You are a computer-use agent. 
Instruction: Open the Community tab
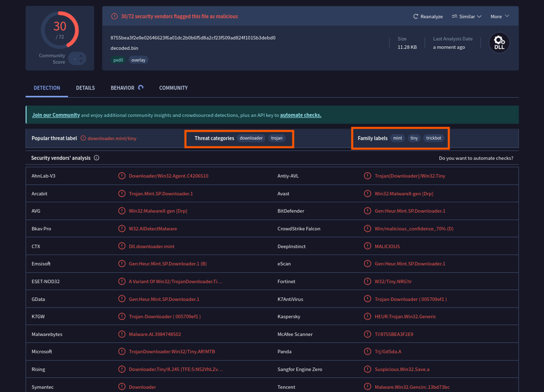[x=173, y=88]
